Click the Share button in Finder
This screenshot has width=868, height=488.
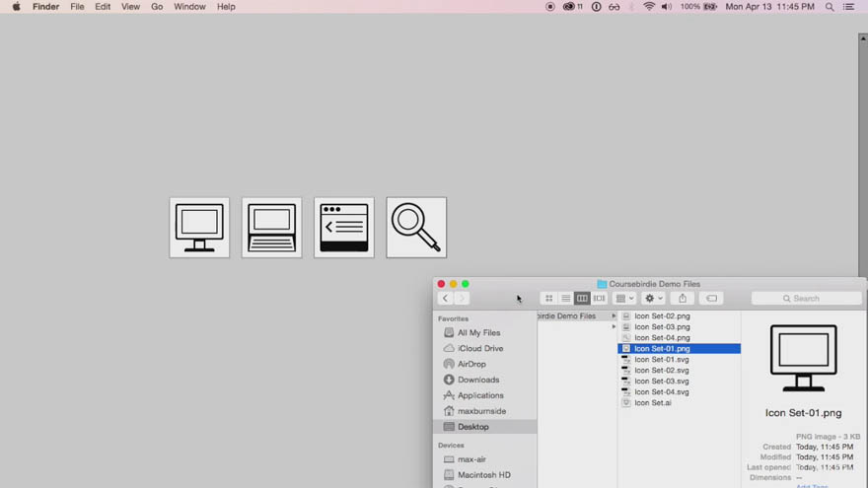[x=683, y=298]
